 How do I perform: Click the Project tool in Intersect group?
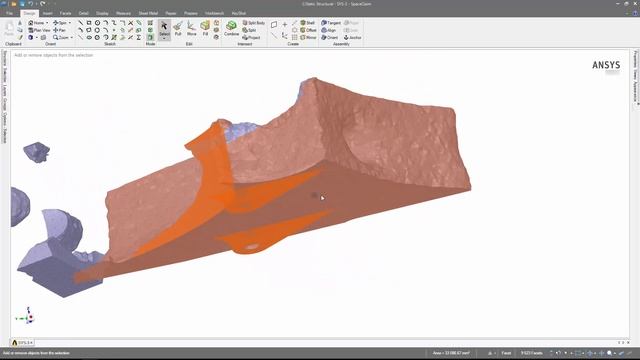point(251,38)
